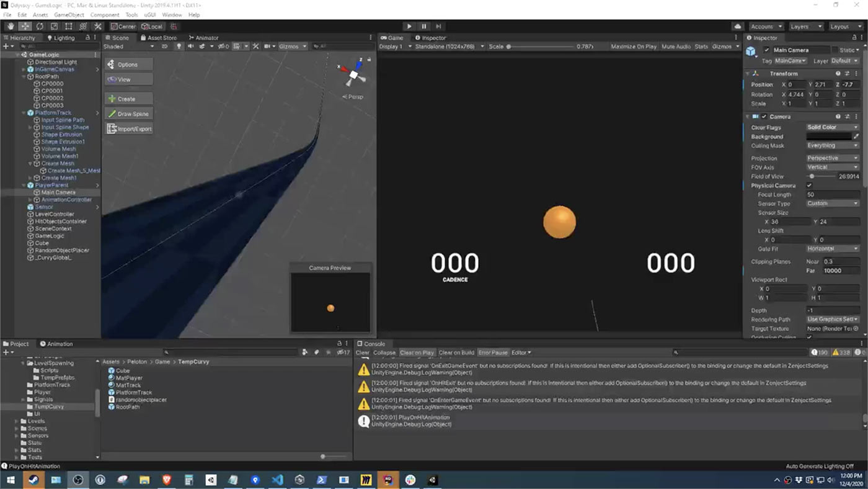Toggle Clear on Play in the Console
Viewport: 868px width, 489px height.
(x=417, y=352)
